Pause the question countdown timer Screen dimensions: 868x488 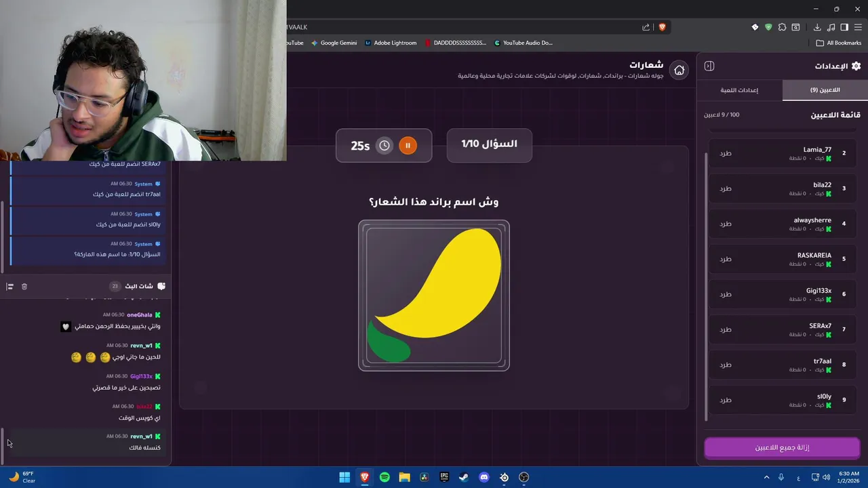point(408,145)
